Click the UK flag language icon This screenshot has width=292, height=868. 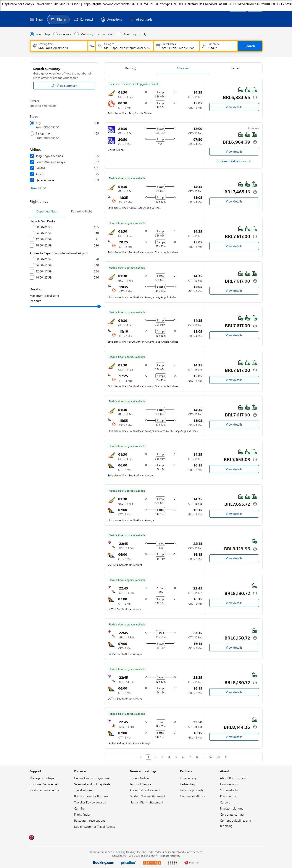tap(31, 837)
